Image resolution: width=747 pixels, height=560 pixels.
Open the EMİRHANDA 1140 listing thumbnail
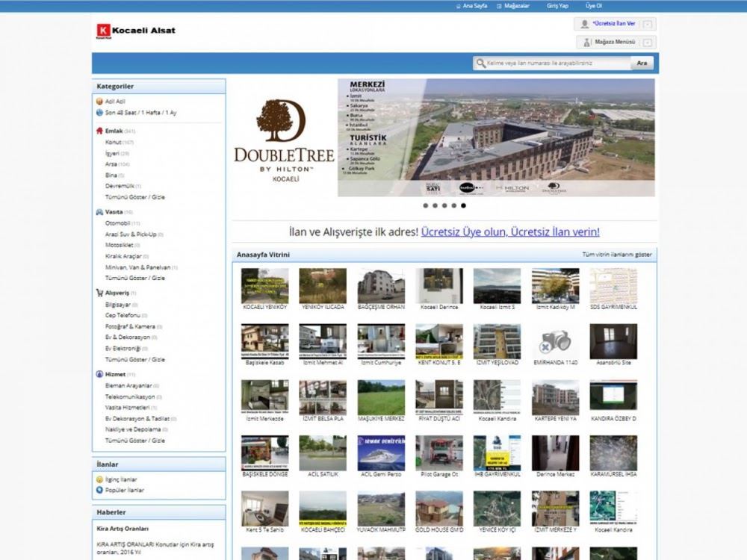pyautogui.click(x=556, y=341)
